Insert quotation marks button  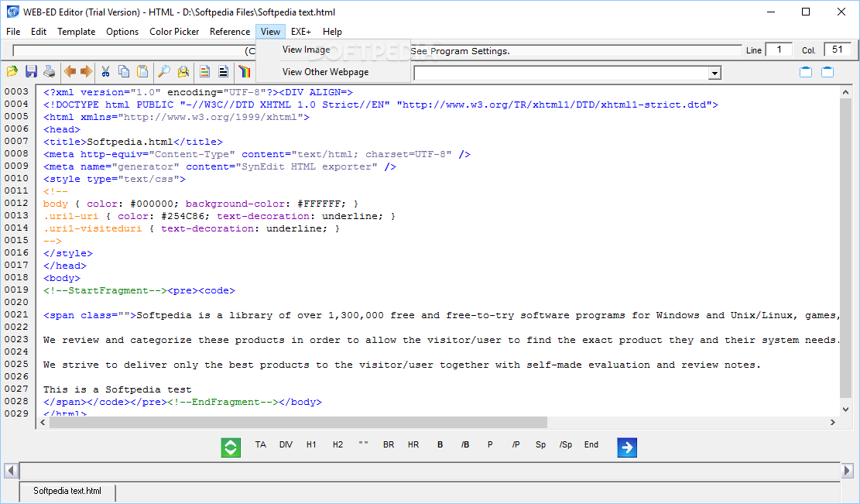[x=363, y=444]
